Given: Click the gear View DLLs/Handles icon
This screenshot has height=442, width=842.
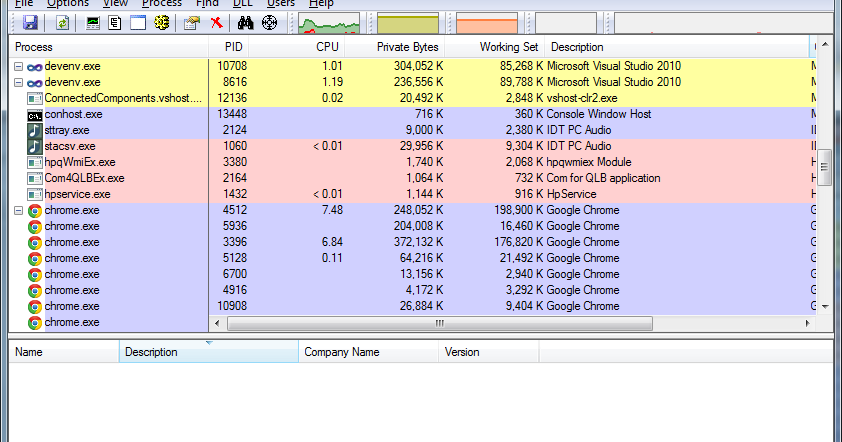Looking at the screenshot, I should (x=162, y=23).
